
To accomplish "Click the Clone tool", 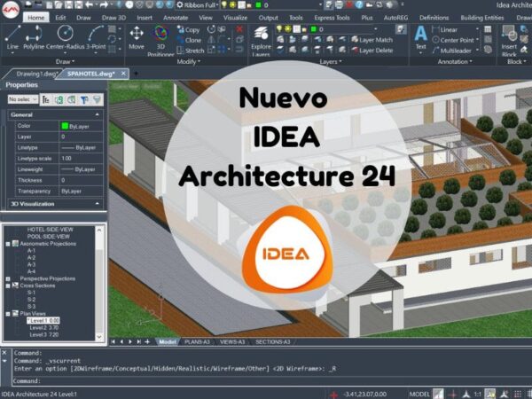I will (189, 41).
